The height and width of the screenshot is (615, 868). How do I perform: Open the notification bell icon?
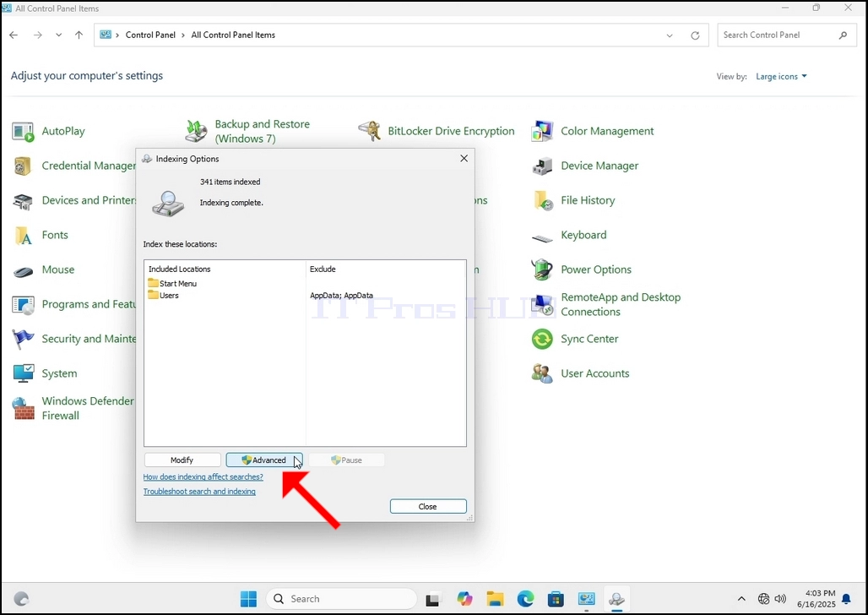[x=846, y=599]
